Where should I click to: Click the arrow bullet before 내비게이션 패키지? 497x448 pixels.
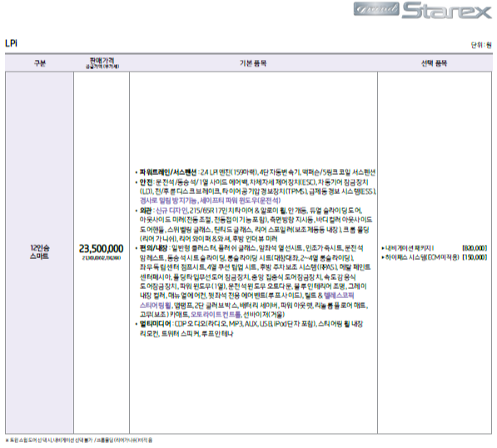point(383,248)
